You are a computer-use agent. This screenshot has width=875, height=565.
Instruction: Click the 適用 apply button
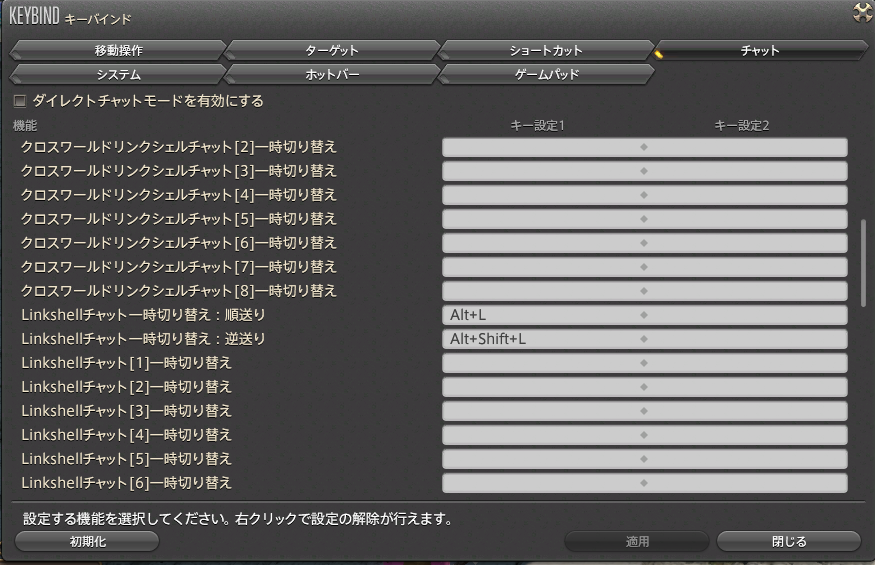tap(637, 541)
